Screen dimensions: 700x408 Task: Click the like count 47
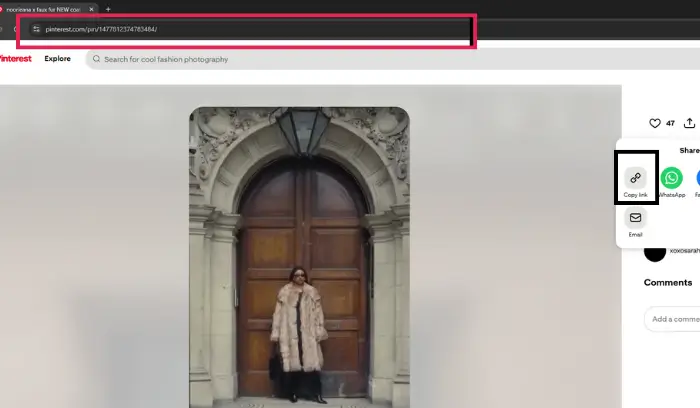pyautogui.click(x=671, y=123)
